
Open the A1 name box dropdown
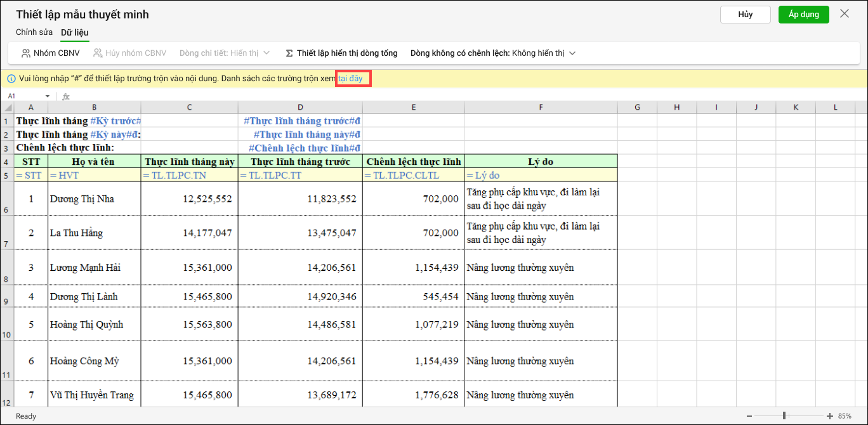pos(48,96)
